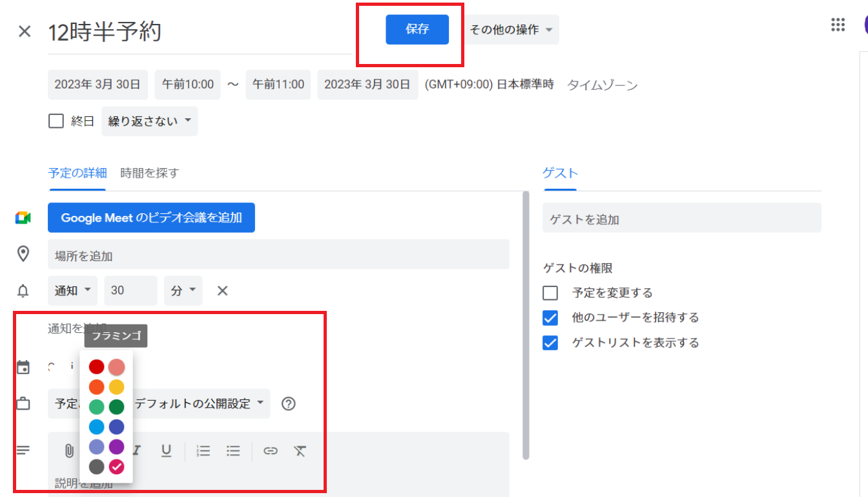Expand the 繰り返さない repeat dropdown
This screenshot has width=868, height=497.
click(x=149, y=122)
